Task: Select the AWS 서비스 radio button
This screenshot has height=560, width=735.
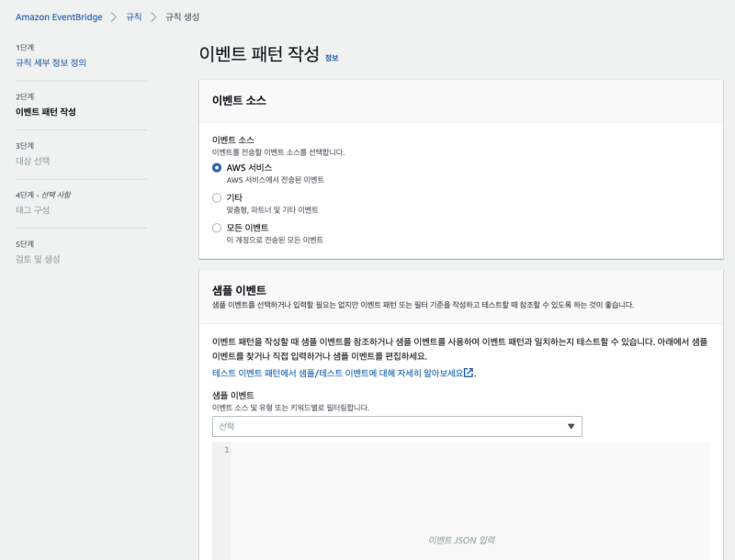Action: click(x=217, y=168)
